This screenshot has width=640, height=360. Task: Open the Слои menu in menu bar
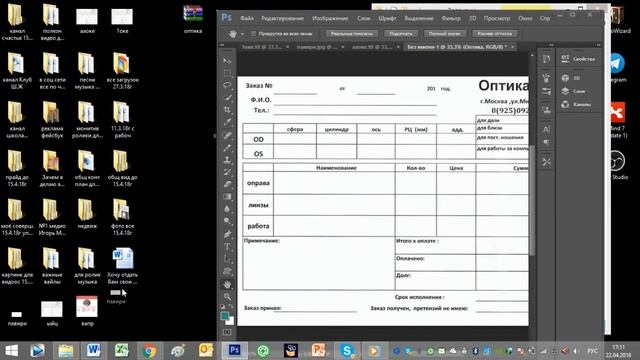pyautogui.click(x=364, y=18)
